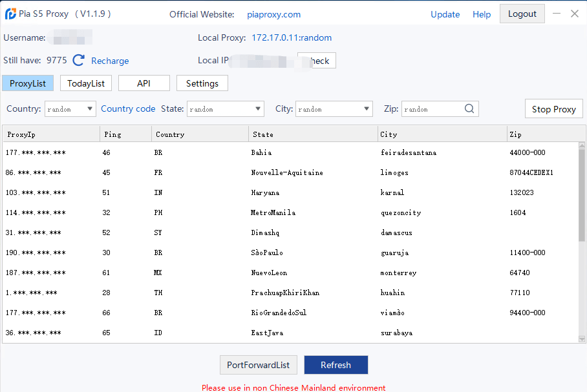The width and height of the screenshot is (587, 392).
Task: Open the Recharge page
Action: pyautogui.click(x=110, y=60)
